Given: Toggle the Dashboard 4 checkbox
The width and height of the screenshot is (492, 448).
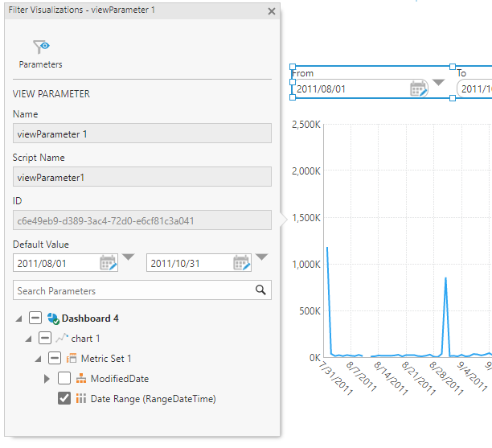Looking at the screenshot, I should coord(35,319).
